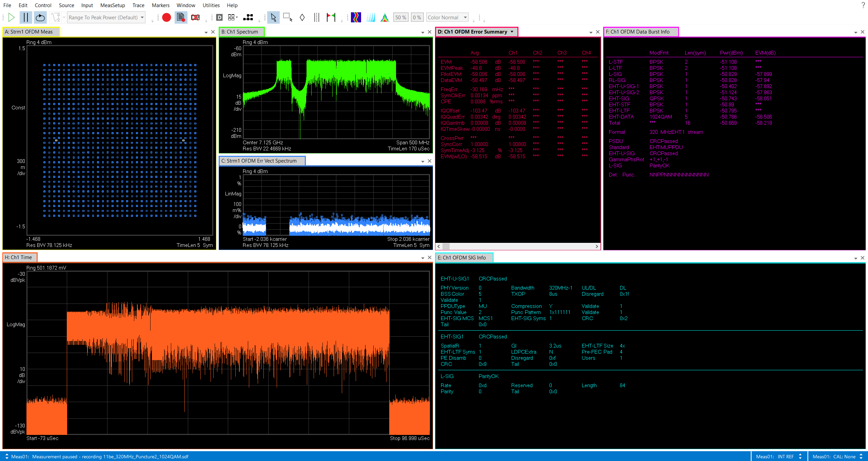Restart the measurement using the loop icon
868x461 pixels.
pyautogui.click(x=40, y=17)
